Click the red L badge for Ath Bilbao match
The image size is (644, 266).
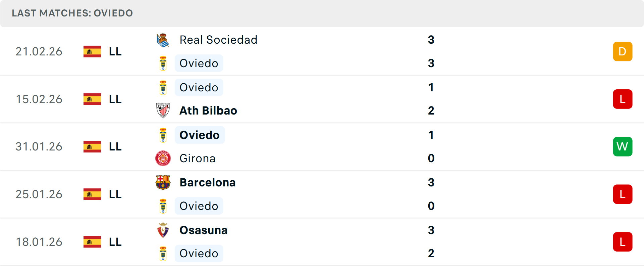[623, 99]
